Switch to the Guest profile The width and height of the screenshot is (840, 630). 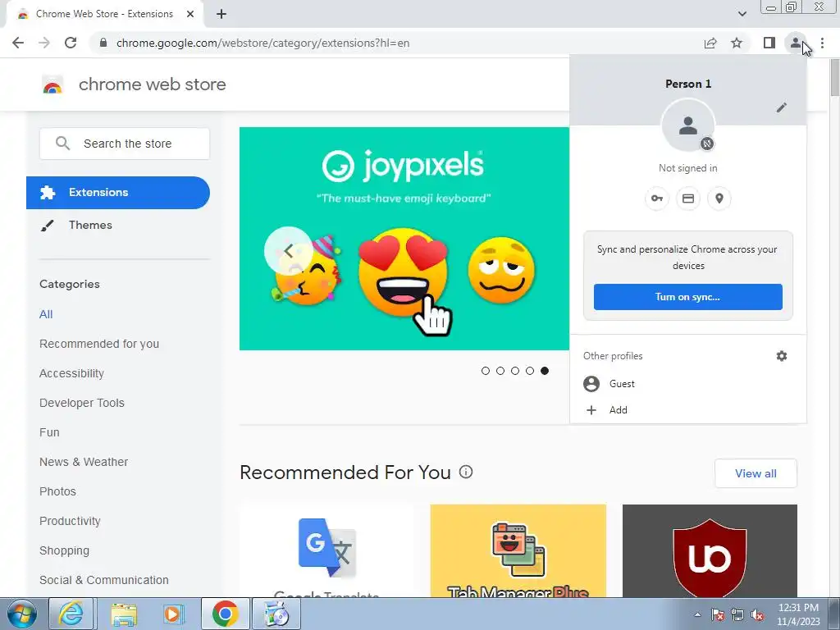coord(688,384)
